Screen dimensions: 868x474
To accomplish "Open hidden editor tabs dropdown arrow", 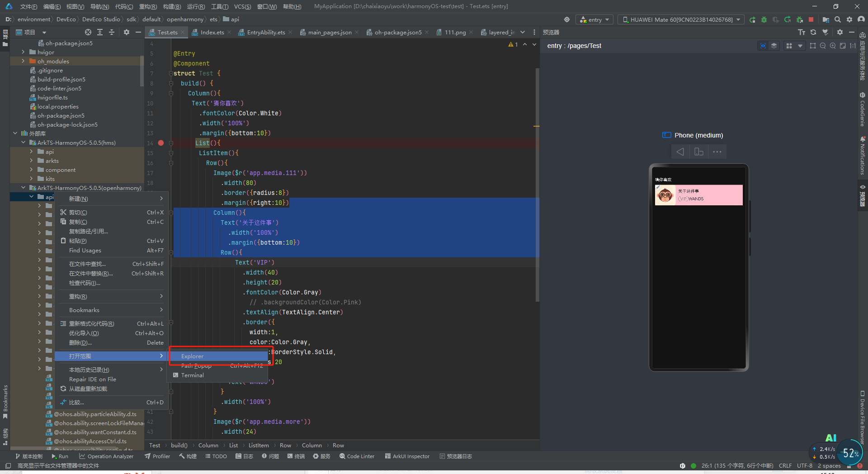I will [523, 32].
